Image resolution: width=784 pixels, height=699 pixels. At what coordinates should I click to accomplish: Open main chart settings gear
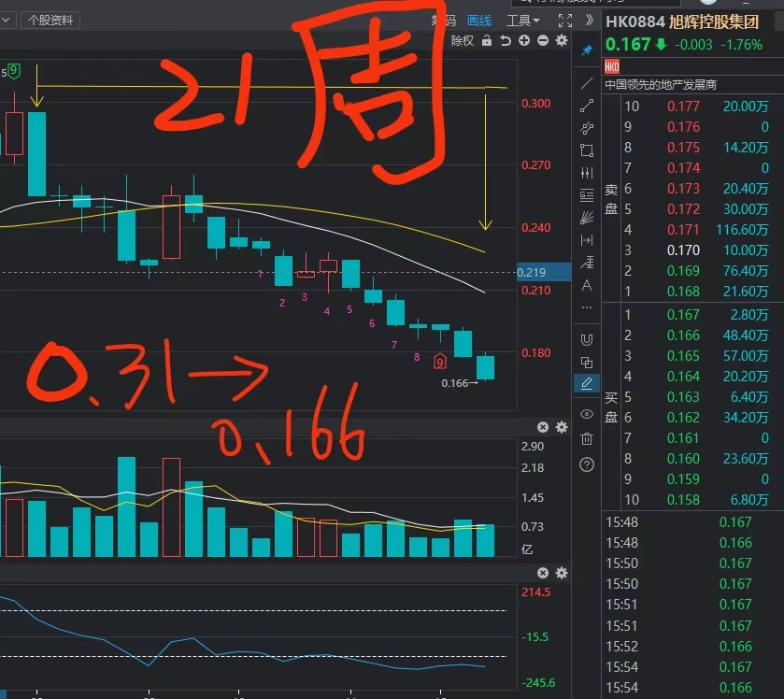click(562, 40)
